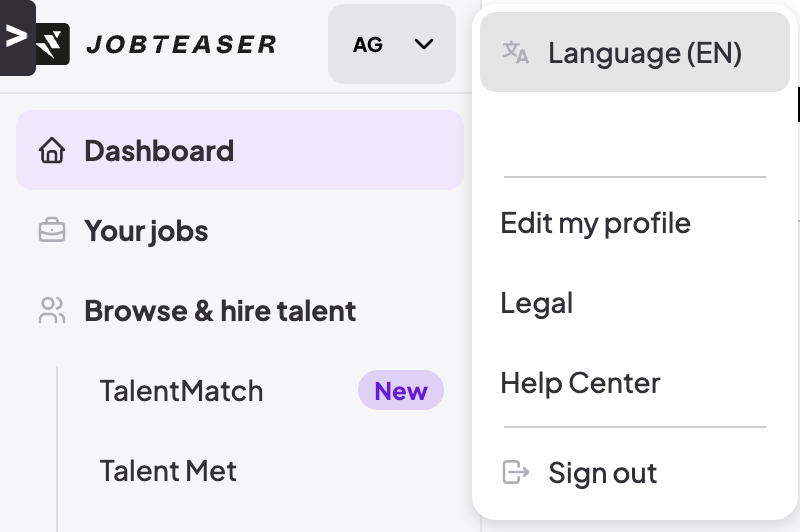Click the AG account initials
800x532 pixels.
tap(368, 45)
